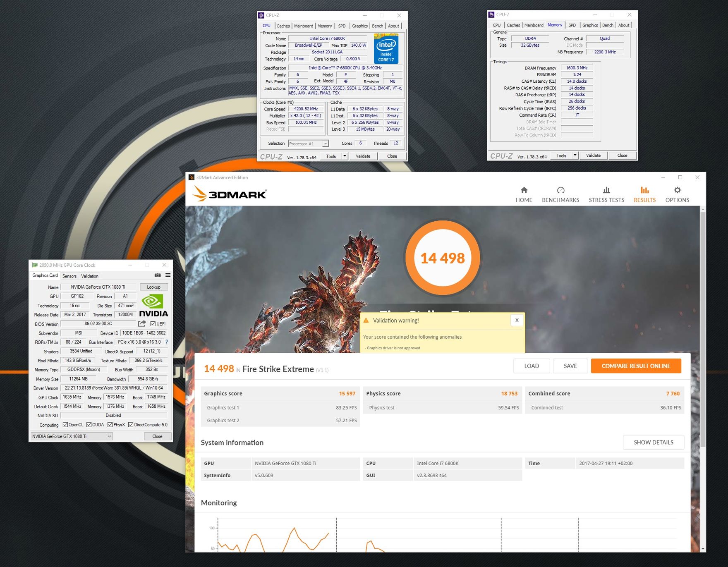
Task: Click Validate in the CPU-Z CPU window
Action: tap(363, 156)
